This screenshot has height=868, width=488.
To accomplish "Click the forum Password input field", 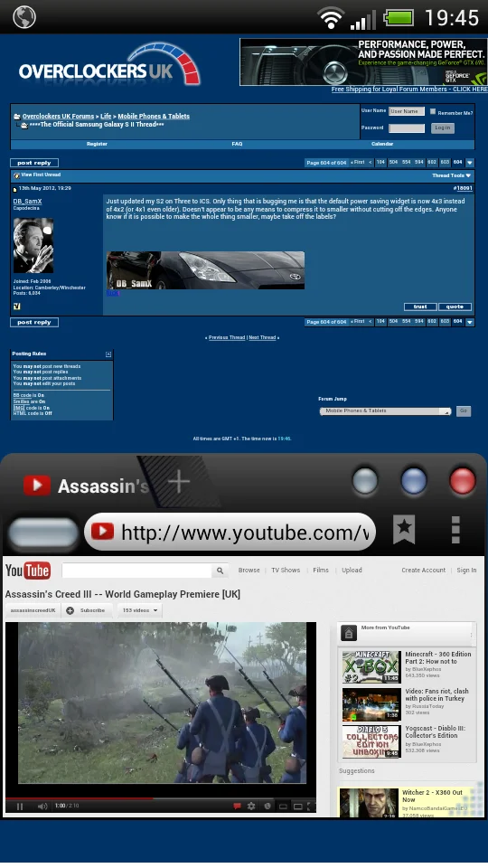I will point(407,127).
